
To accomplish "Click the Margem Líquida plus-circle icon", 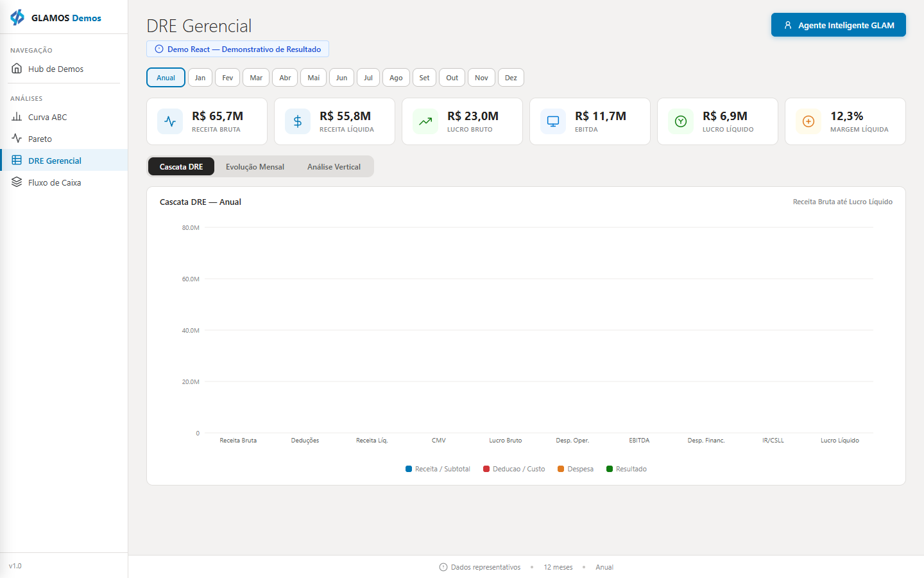I will [809, 121].
